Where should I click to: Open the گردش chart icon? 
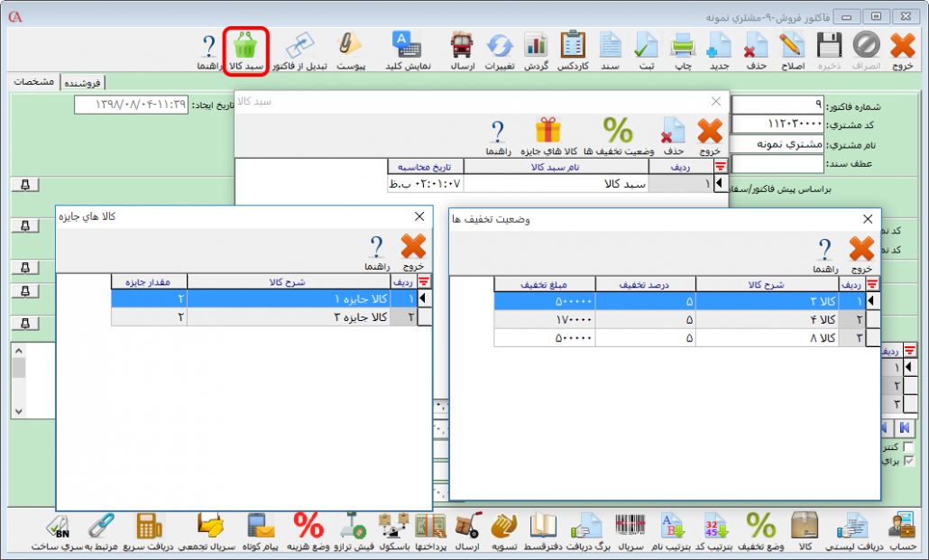(537, 50)
